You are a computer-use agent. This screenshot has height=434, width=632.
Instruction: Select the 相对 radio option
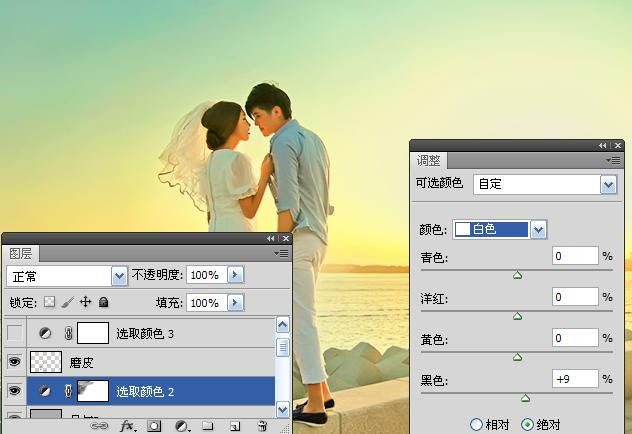point(476,424)
